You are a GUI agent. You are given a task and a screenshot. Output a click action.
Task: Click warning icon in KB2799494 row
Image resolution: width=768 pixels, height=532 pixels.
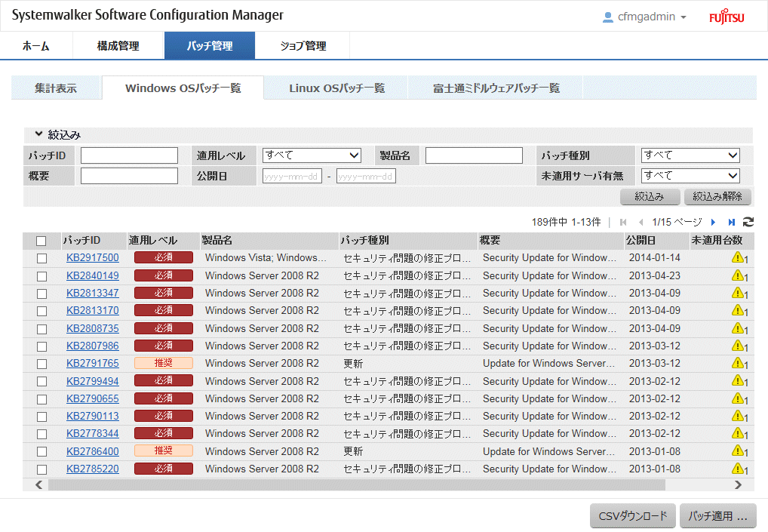tap(738, 380)
